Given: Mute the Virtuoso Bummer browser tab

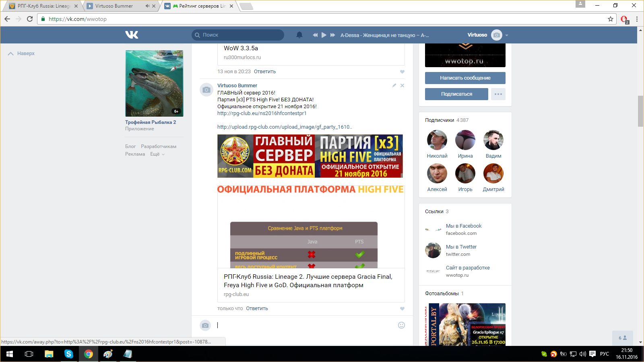Looking at the screenshot, I should 147,6.
